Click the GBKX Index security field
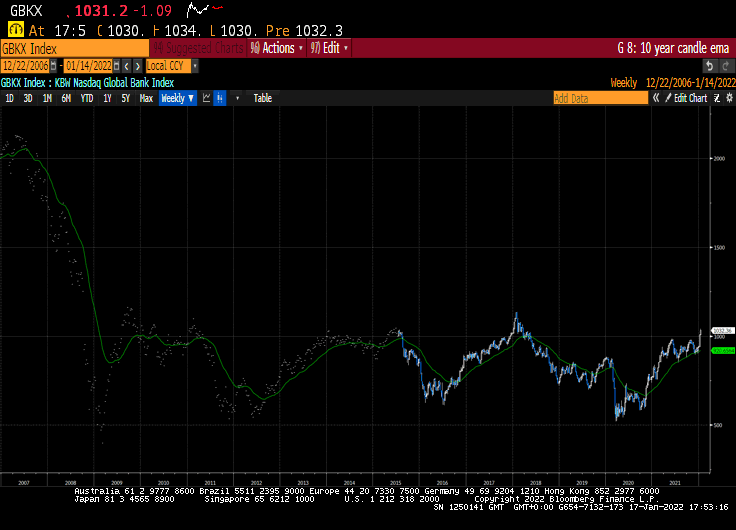The image size is (736, 530). [x=75, y=48]
